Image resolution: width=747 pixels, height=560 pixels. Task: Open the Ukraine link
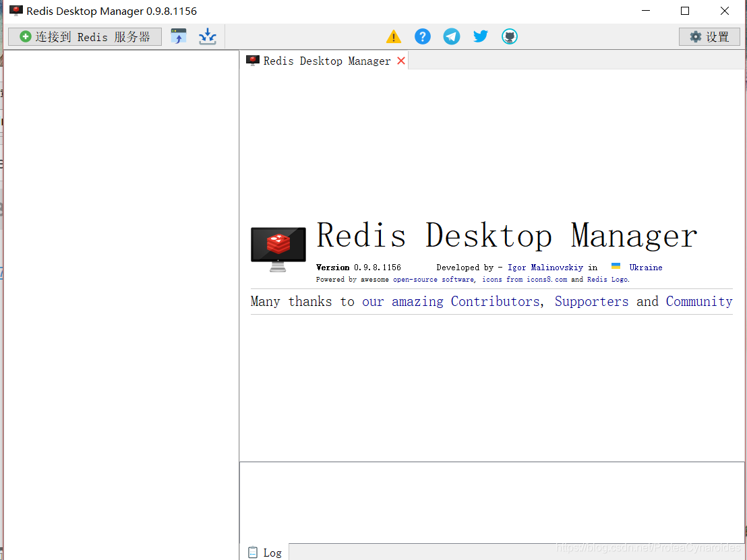pos(645,268)
